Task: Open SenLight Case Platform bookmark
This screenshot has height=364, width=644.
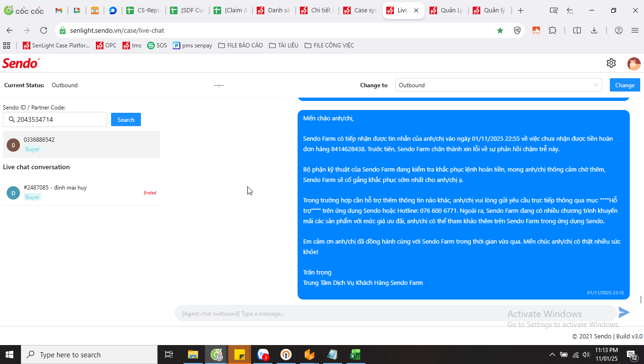Action: point(56,45)
